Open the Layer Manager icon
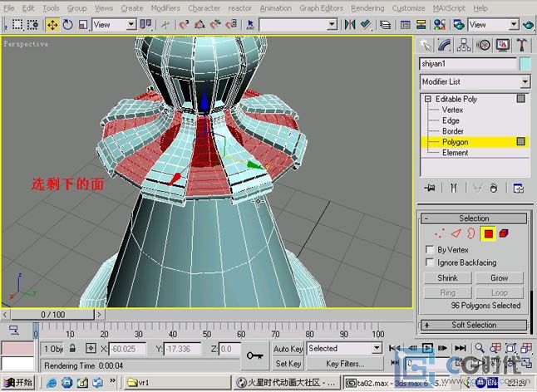Image resolution: width=537 pixels, height=392 pixels. [x=385, y=25]
